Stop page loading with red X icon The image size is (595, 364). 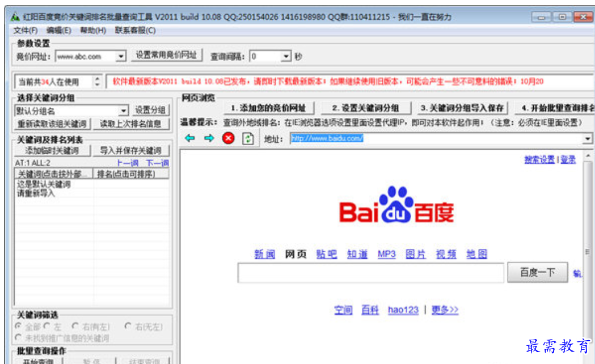click(229, 138)
